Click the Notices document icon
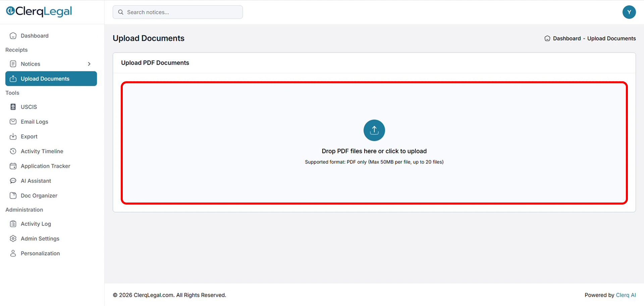 pyautogui.click(x=13, y=64)
